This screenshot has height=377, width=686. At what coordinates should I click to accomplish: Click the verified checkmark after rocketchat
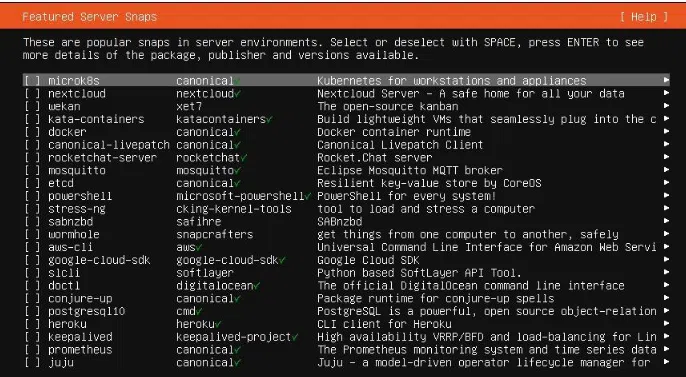244,157
